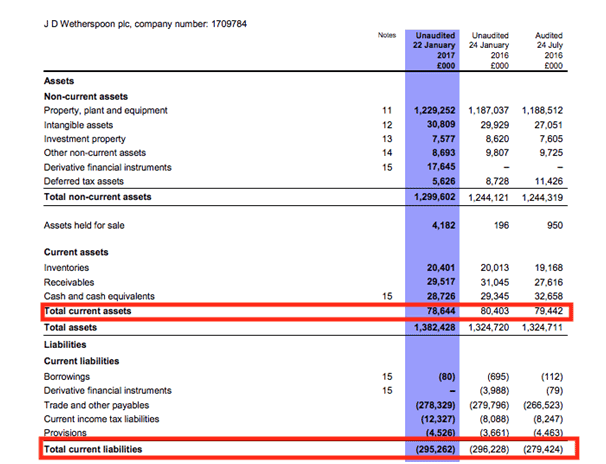606x464 pixels.
Task: Click the 'Current liabilities' subheading
Action: (82, 361)
